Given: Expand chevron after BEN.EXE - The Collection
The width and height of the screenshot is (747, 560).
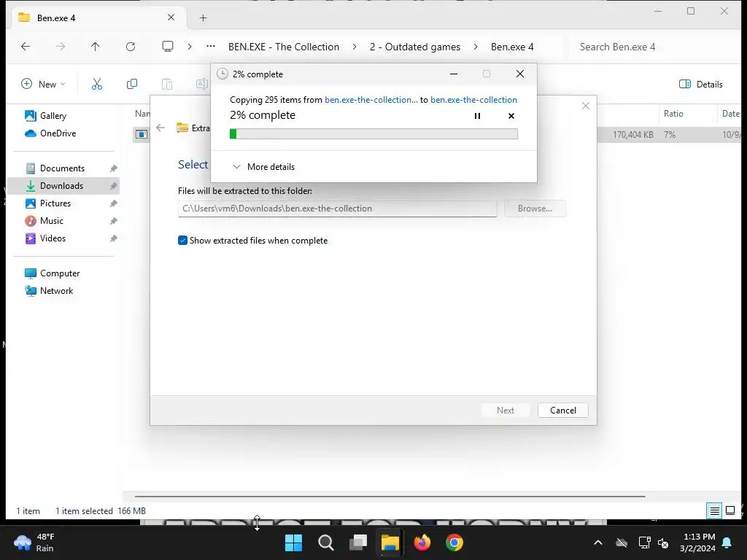Looking at the screenshot, I should 355,47.
